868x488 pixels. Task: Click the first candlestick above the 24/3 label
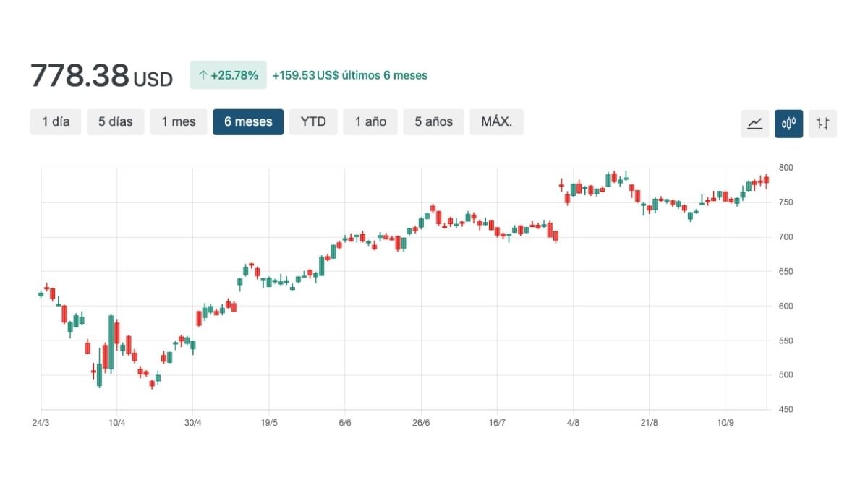tap(41, 294)
